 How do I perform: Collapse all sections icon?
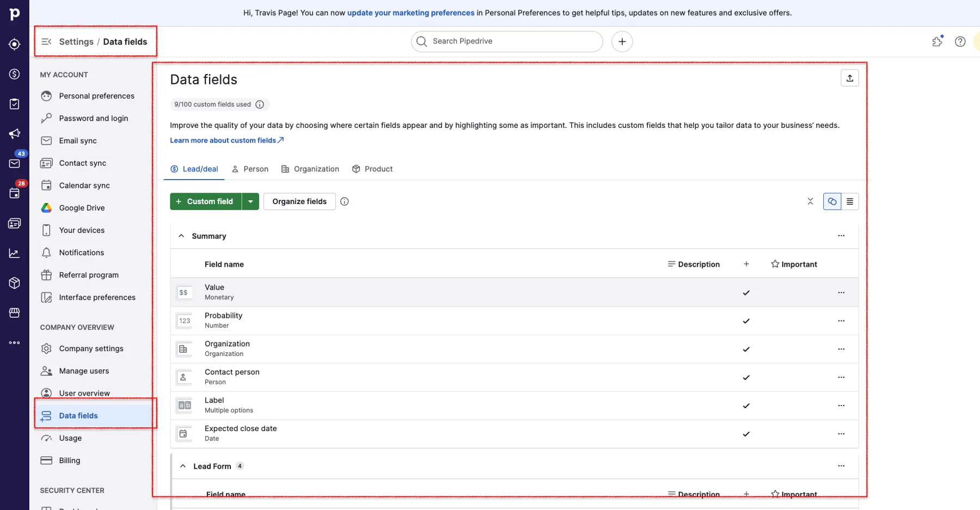tap(810, 201)
